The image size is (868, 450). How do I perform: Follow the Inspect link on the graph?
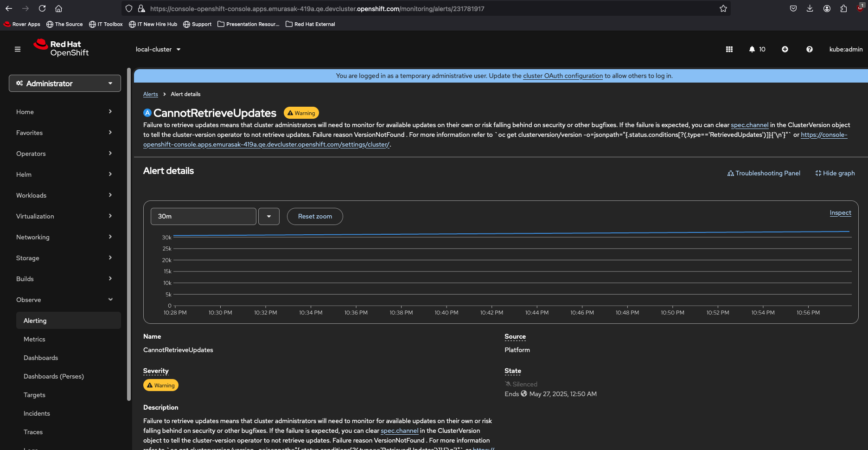840,212
